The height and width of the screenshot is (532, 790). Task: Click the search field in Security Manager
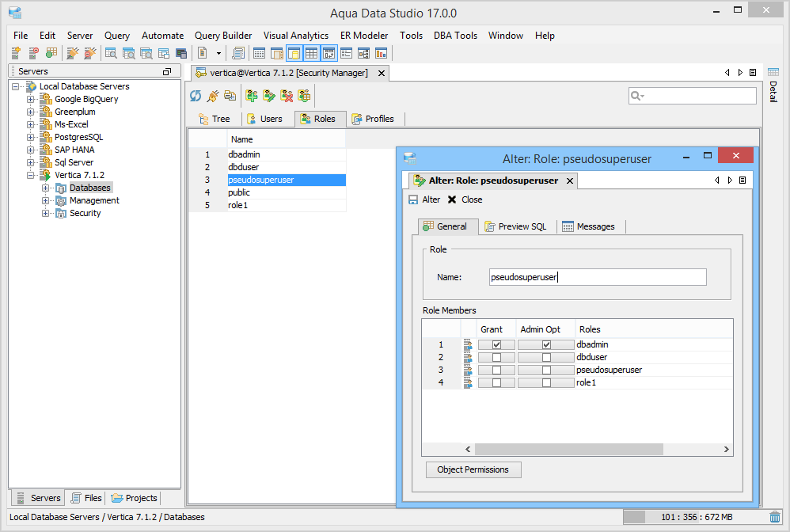tap(693, 96)
